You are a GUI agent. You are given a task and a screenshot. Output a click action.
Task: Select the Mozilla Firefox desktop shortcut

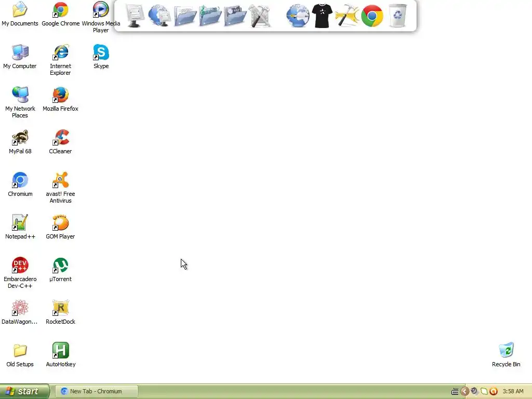coord(60,99)
